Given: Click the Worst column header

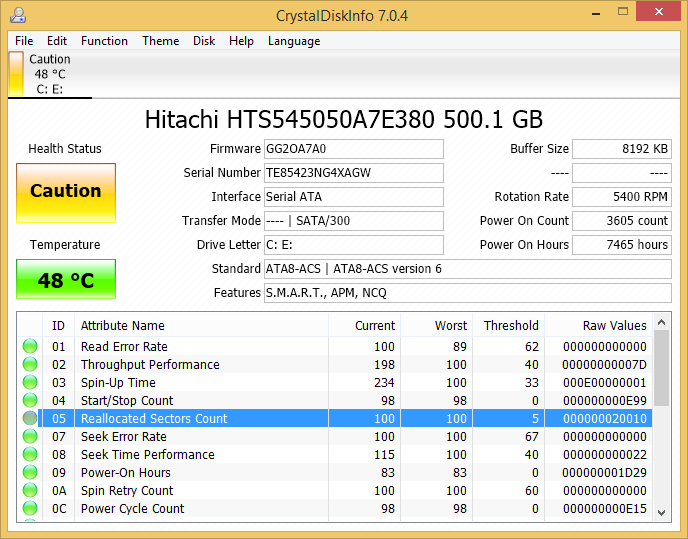Looking at the screenshot, I should tap(436, 325).
